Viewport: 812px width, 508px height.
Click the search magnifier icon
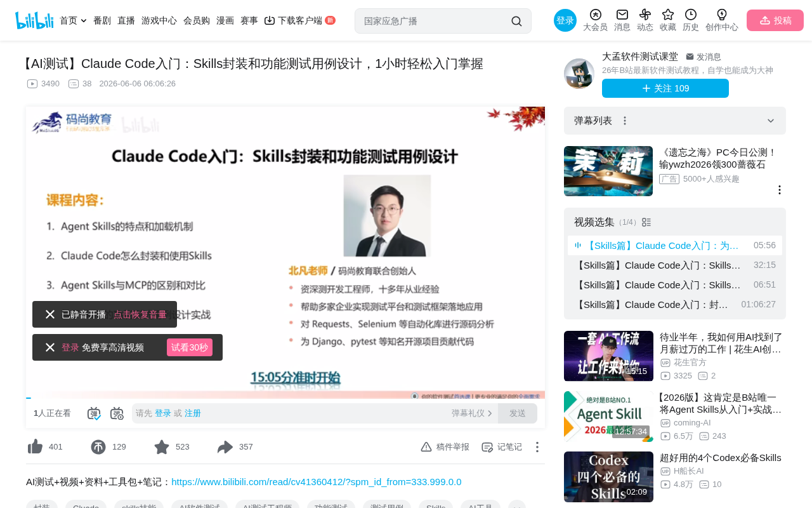pos(516,21)
